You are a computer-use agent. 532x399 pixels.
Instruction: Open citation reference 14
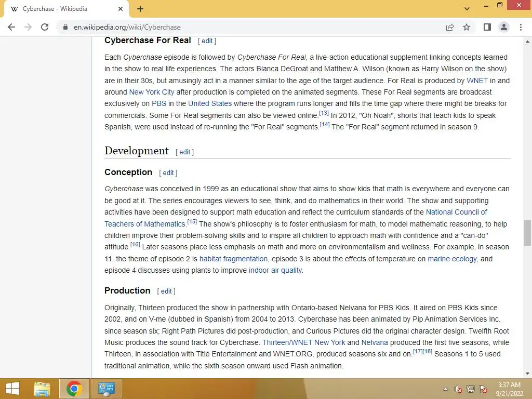tap(324, 125)
